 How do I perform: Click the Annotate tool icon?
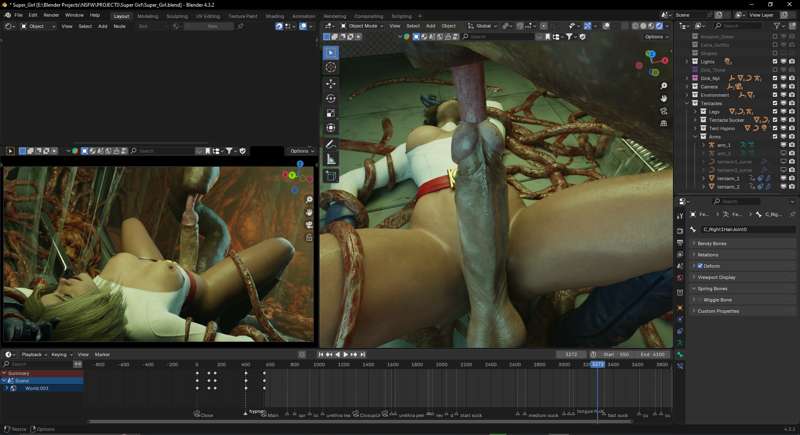pyautogui.click(x=330, y=144)
